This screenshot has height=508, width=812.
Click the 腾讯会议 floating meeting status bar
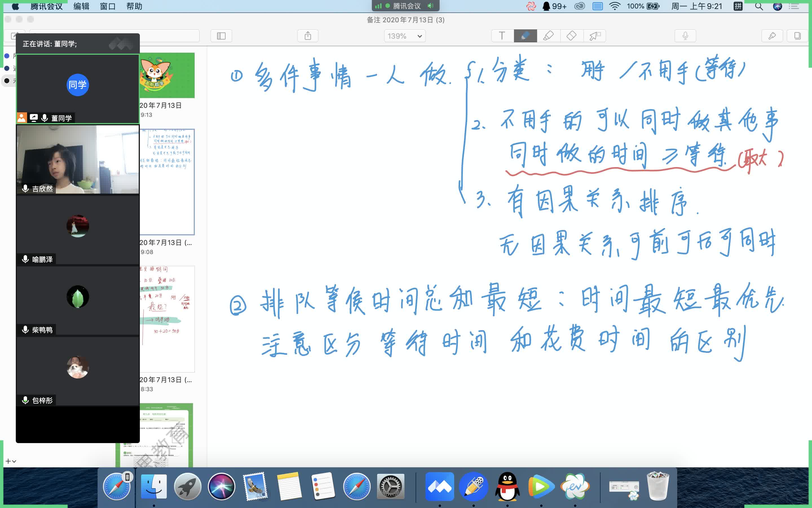point(405,6)
